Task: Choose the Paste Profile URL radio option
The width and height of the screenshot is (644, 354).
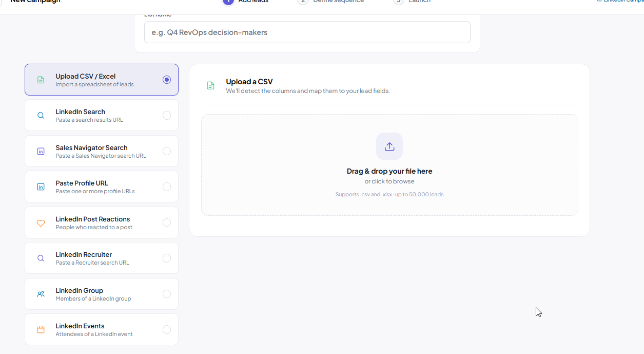Action: click(167, 187)
